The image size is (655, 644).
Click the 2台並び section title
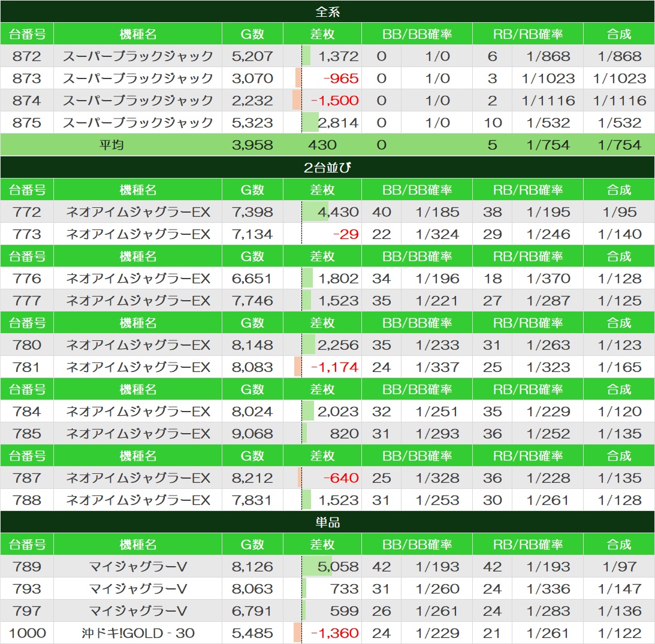tap(327, 168)
